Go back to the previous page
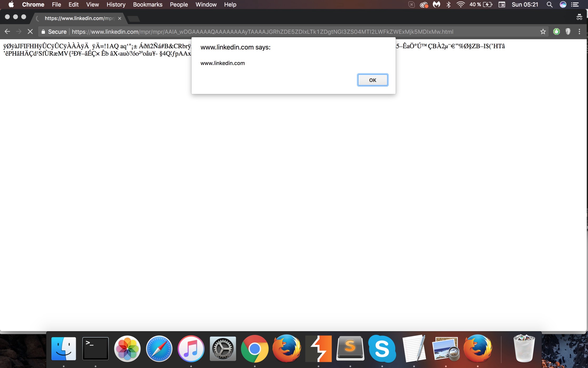Image resolution: width=588 pixels, height=368 pixels. [7, 32]
